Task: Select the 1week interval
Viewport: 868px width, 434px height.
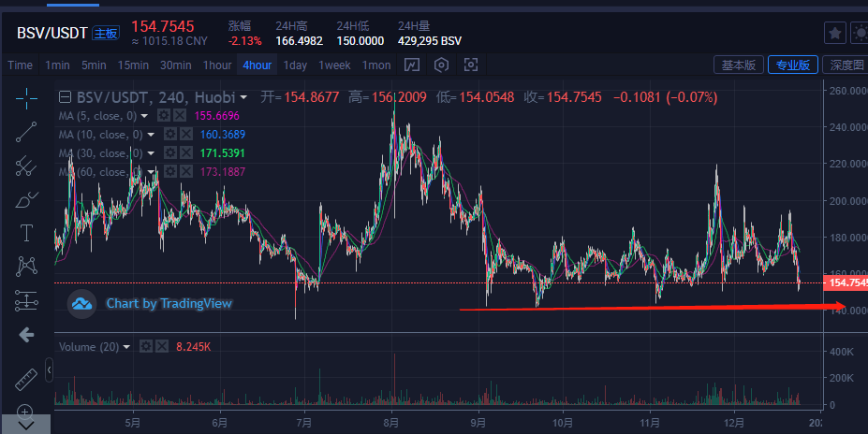Action: 334,65
